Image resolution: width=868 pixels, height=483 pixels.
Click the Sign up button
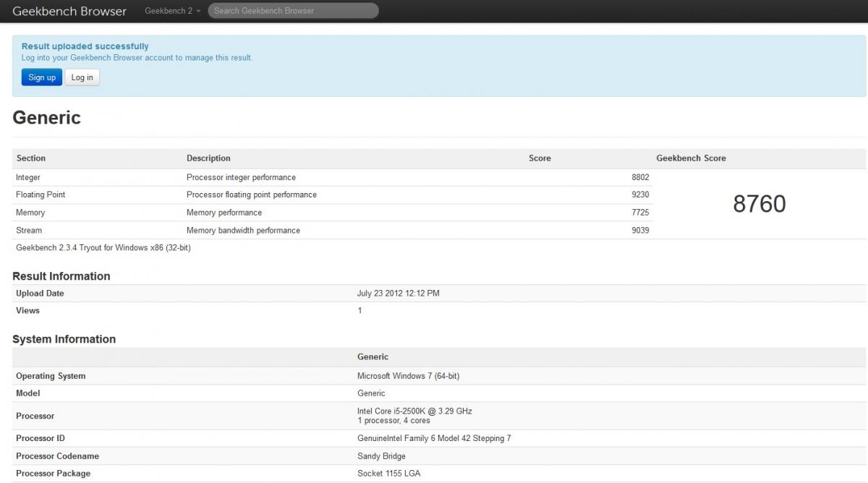tap(42, 77)
